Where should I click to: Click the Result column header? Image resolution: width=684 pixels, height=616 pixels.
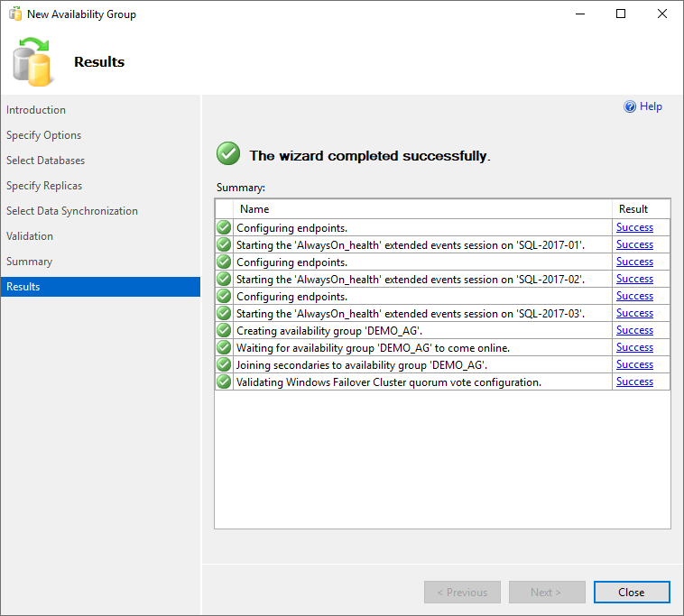[642, 209]
